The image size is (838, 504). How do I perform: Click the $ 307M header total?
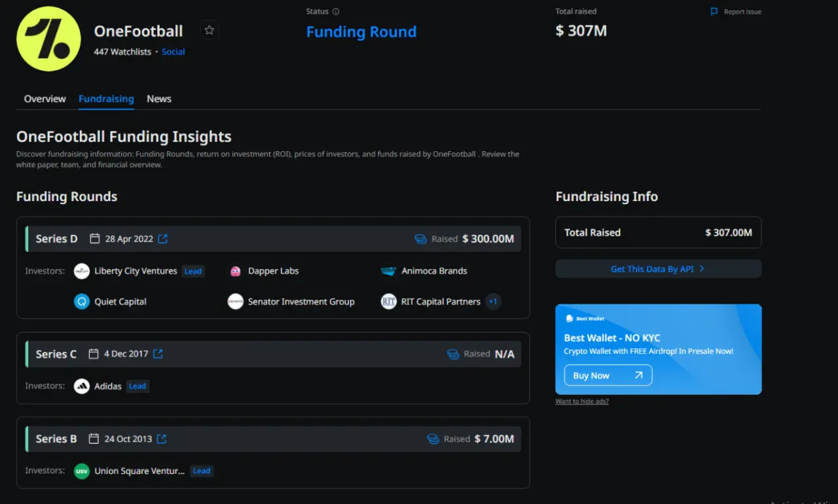tap(581, 31)
